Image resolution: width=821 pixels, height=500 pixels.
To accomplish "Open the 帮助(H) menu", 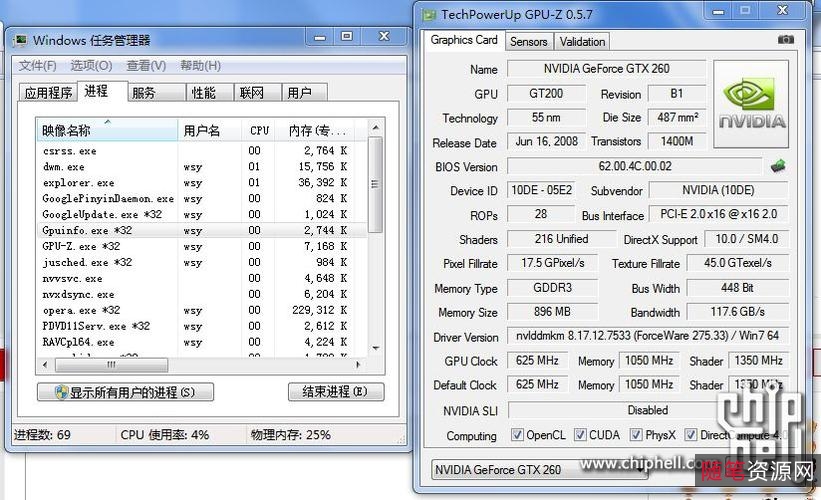I will tap(201, 66).
